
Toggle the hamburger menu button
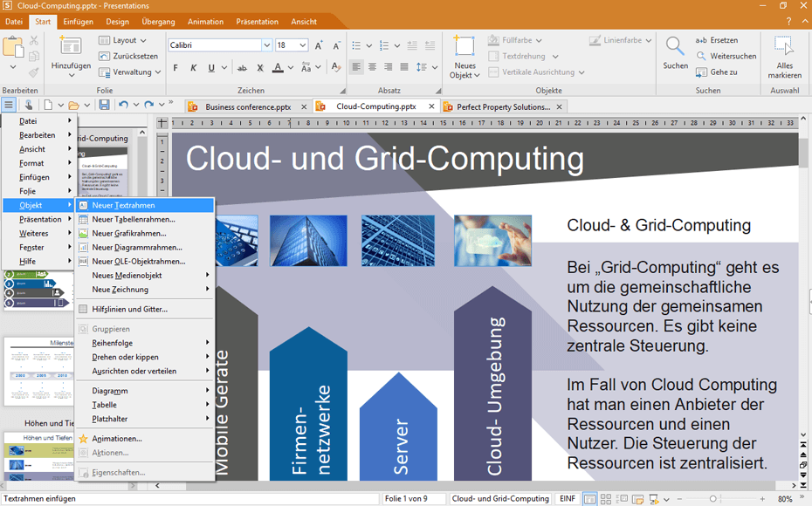(x=9, y=105)
